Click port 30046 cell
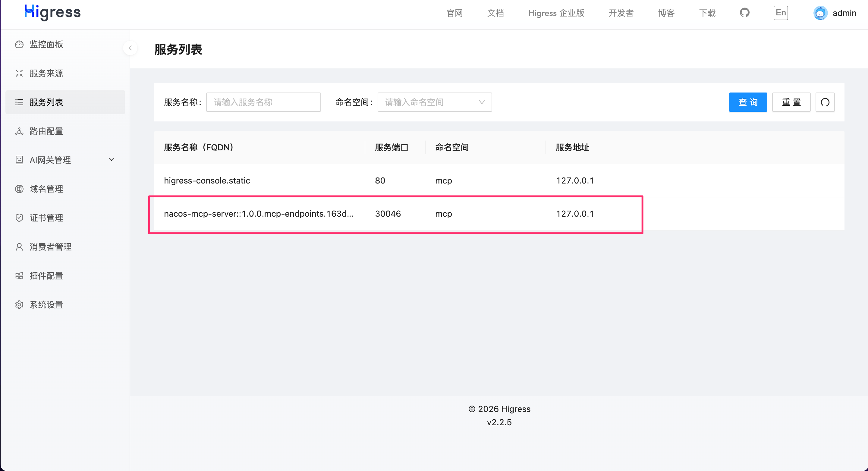868x471 pixels. pos(388,214)
